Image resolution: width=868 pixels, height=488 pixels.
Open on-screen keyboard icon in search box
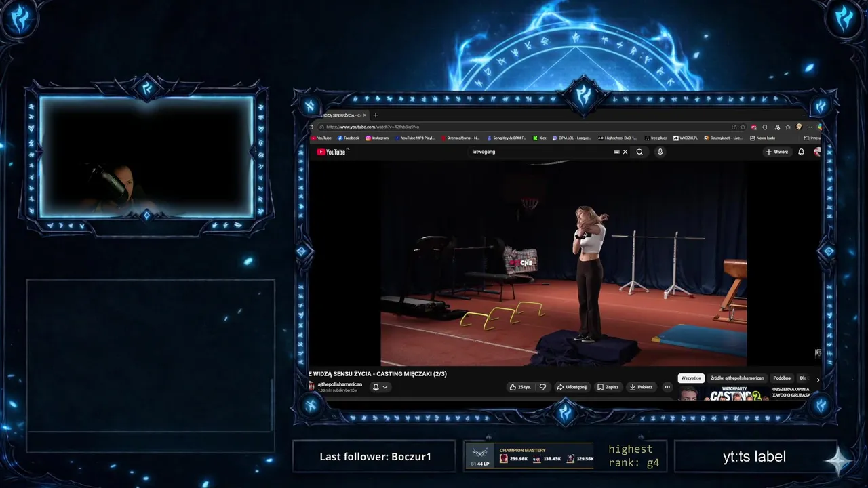click(616, 152)
